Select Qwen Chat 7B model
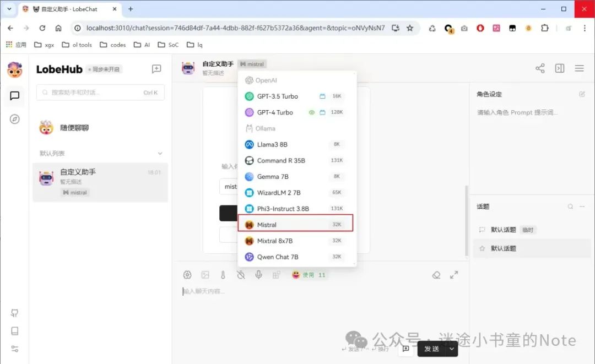This screenshot has width=595, height=364. point(295,257)
